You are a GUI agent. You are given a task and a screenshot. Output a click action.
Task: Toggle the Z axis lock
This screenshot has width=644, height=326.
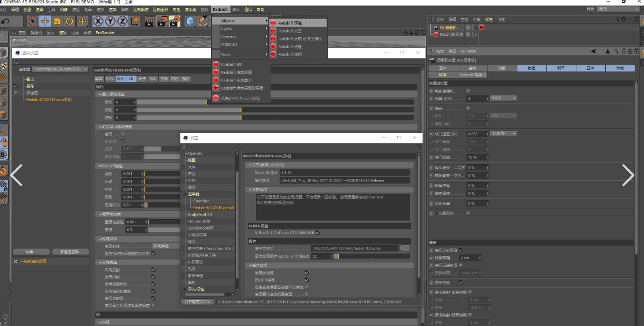click(123, 21)
